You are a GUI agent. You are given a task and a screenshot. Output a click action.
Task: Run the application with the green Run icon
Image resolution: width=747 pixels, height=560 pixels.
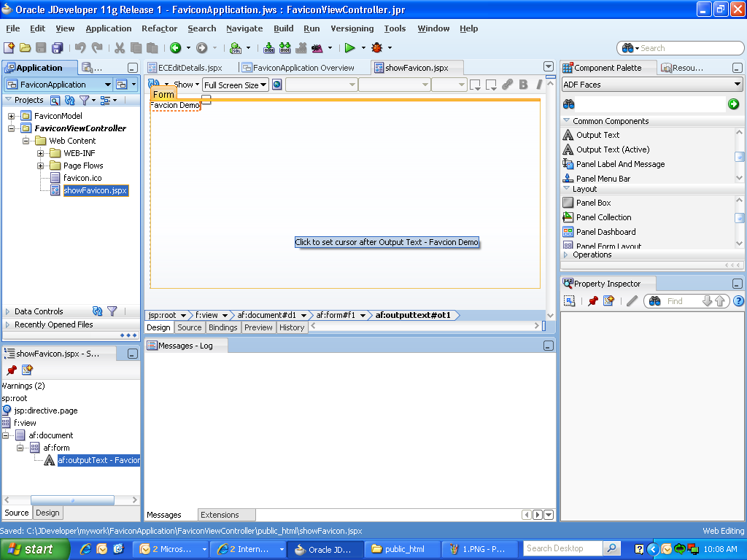click(x=349, y=48)
